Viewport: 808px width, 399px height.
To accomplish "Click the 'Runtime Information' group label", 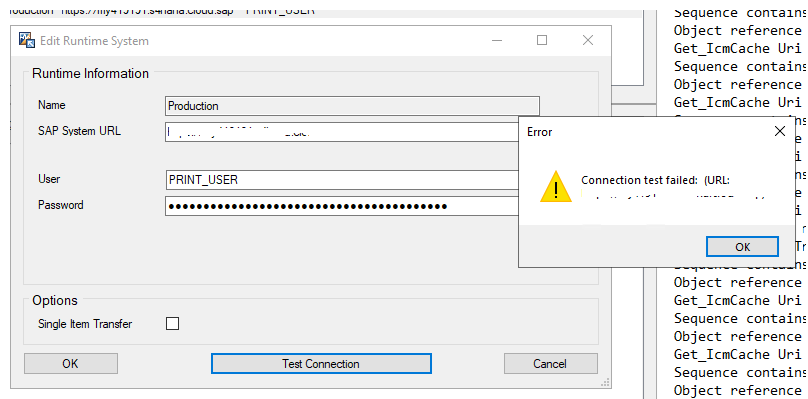I will click(90, 74).
